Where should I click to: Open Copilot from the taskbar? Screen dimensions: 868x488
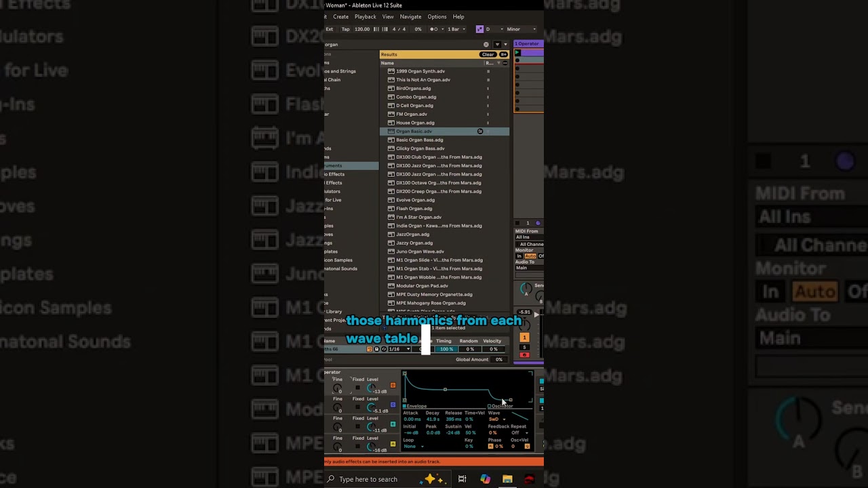tap(485, 479)
